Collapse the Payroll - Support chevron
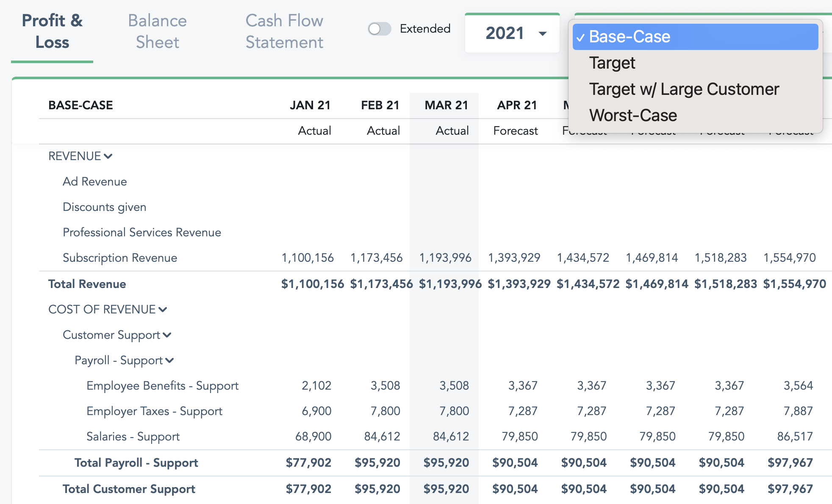This screenshot has width=832, height=504. 169,360
